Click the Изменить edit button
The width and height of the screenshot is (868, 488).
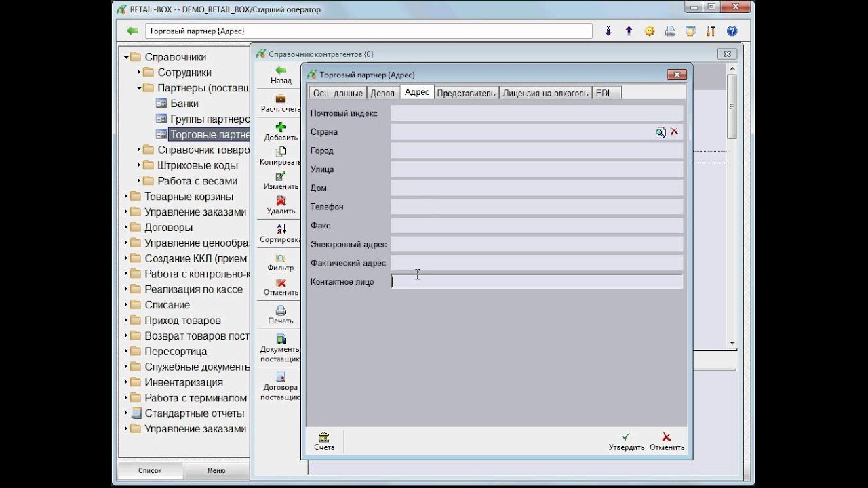pos(281,181)
